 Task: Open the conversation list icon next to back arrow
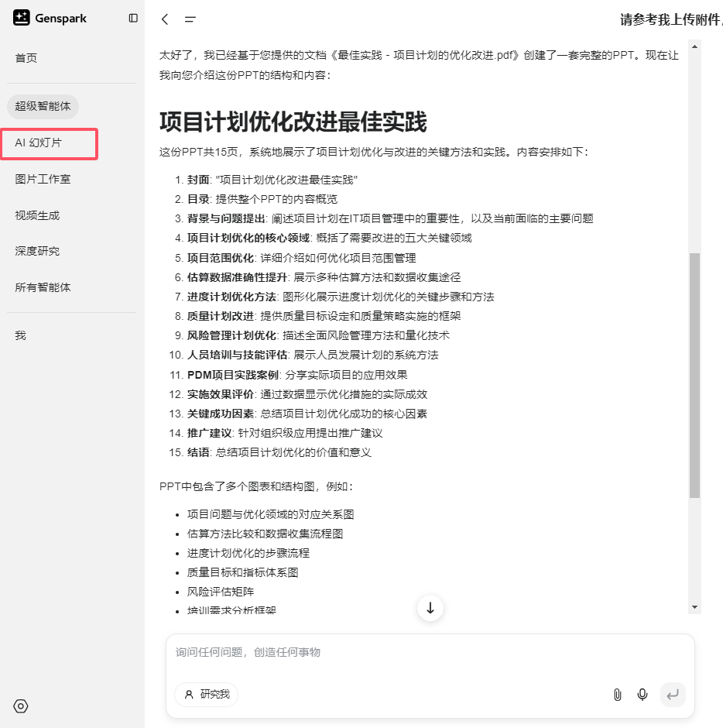[x=190, y=19]
